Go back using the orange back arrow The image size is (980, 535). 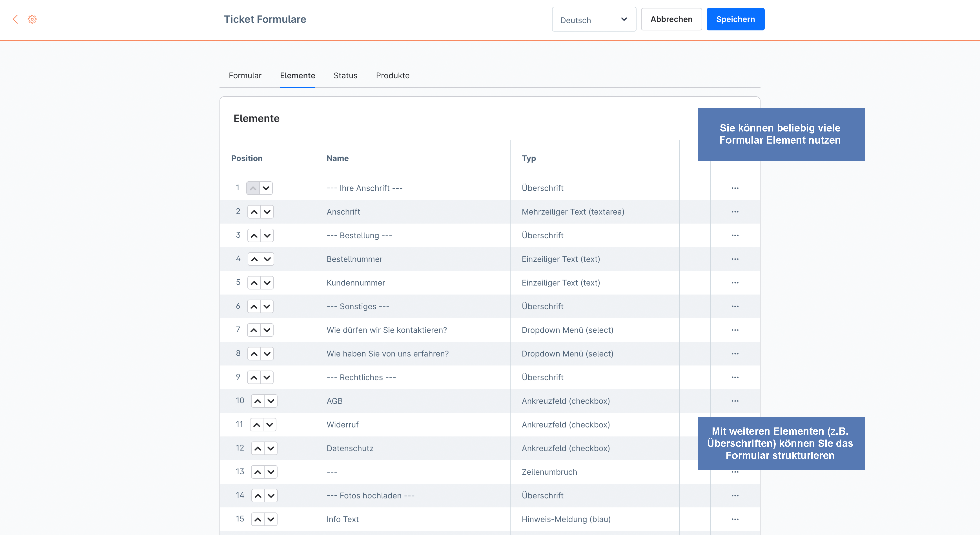[15, 19]
